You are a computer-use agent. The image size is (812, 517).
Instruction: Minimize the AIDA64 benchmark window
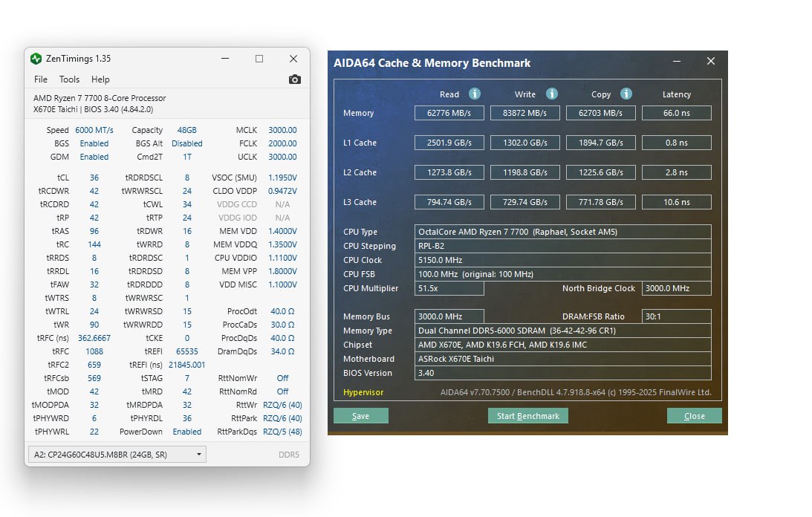676,61
